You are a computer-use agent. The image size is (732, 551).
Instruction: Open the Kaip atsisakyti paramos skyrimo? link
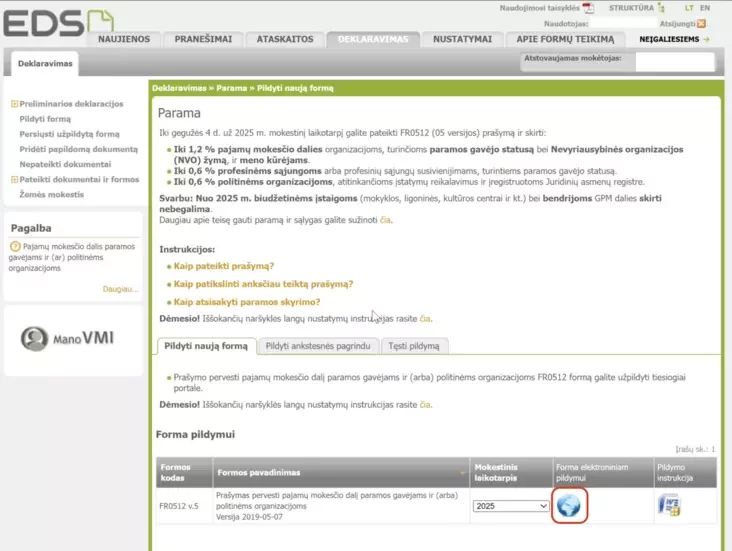246,301
